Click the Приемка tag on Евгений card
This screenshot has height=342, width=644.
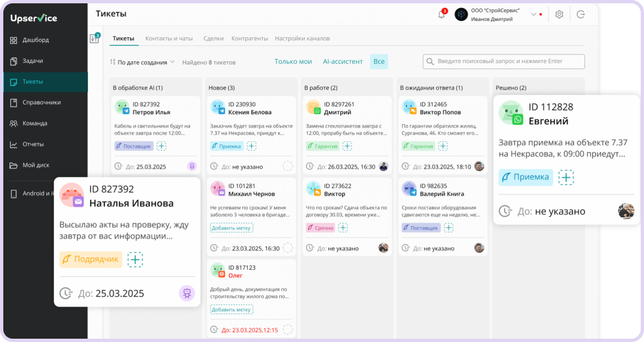point(526,177)
